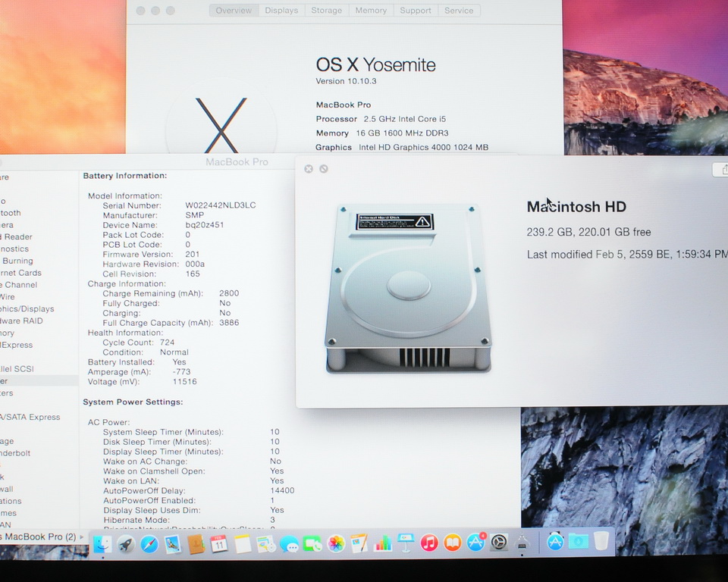Image resolution: width=728 pixels, height=582 pixels.
Task: Open Pages icon in dock
Action: click(x=359, y=543)
